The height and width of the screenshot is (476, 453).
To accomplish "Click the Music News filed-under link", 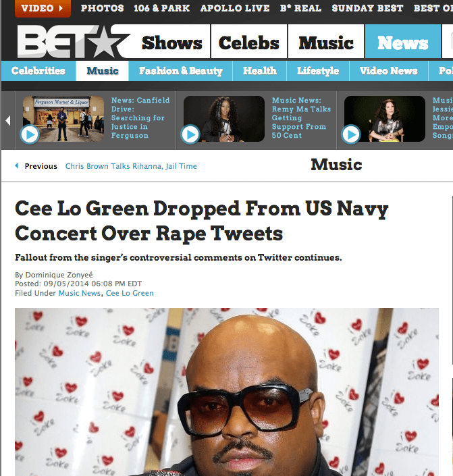I will point(79,293).
